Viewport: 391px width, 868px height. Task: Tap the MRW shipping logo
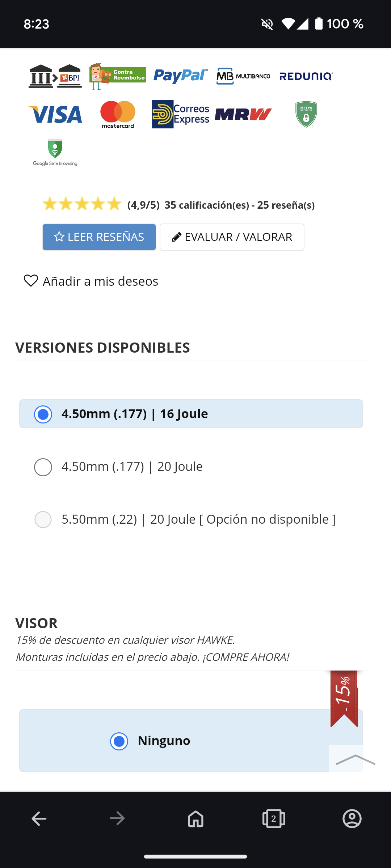pyautogui.click(x=243, y=114)
